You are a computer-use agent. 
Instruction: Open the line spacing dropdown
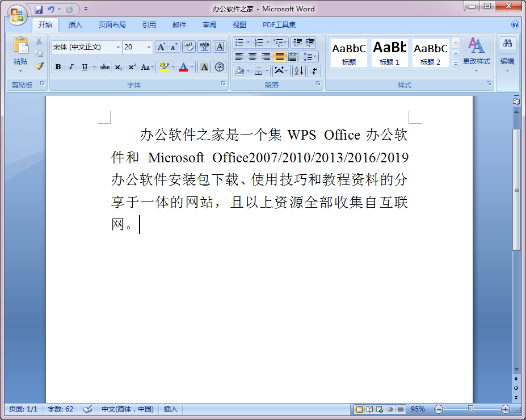310,56
